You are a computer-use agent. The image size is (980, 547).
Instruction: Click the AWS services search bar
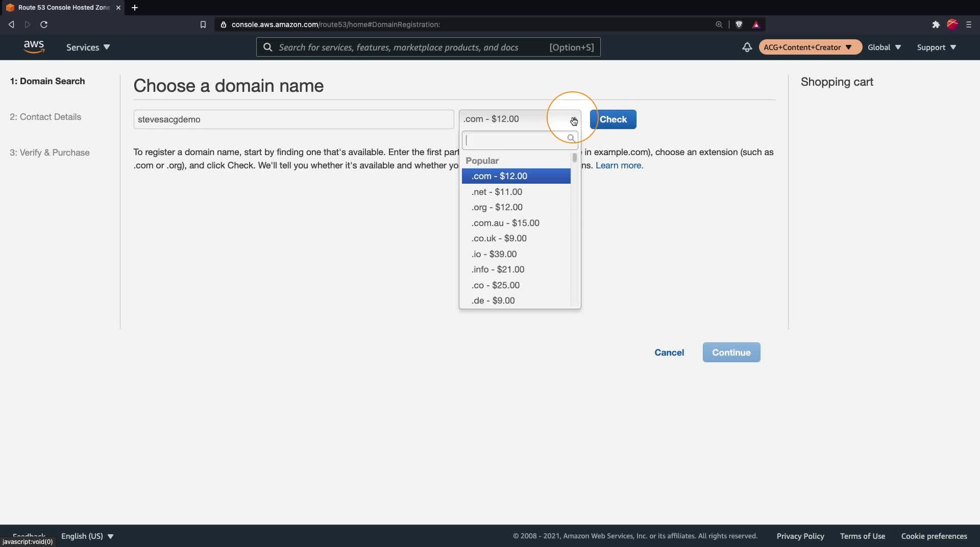[x=428, y=47]
